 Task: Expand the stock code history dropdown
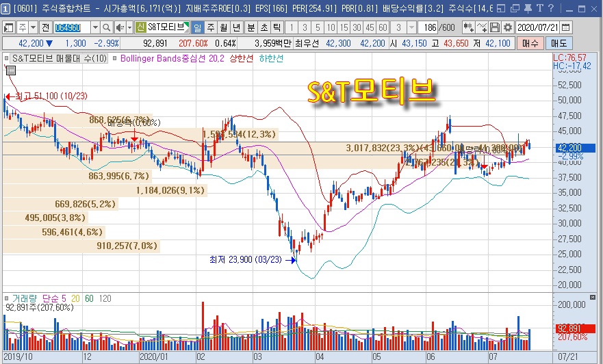(x=95, y=27)
